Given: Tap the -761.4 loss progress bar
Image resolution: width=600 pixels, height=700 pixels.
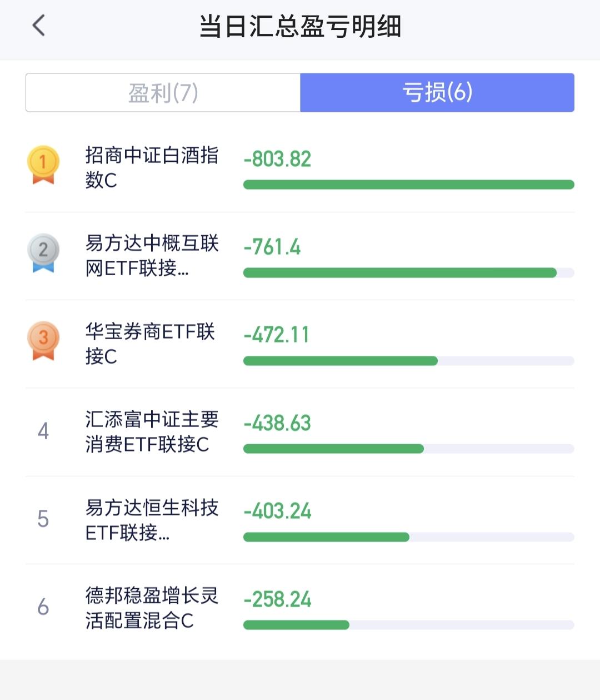Looking at the screenshot, I should click(x=409, y=272).
